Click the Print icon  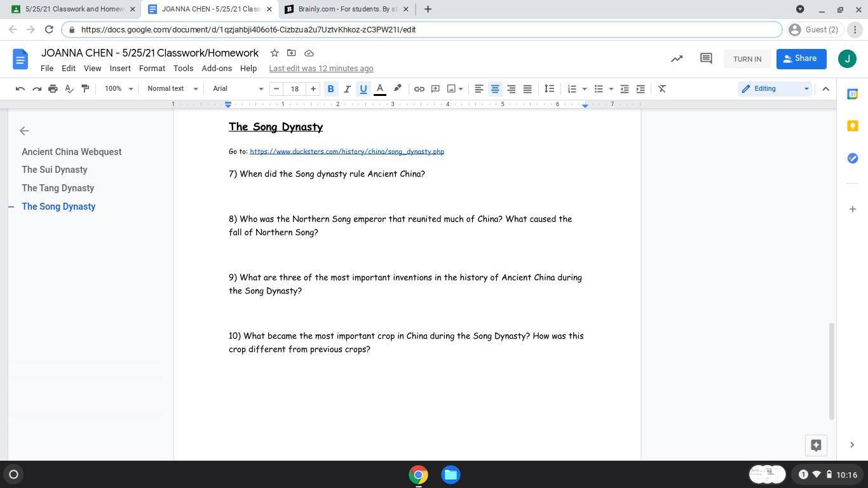coord(53,89)
